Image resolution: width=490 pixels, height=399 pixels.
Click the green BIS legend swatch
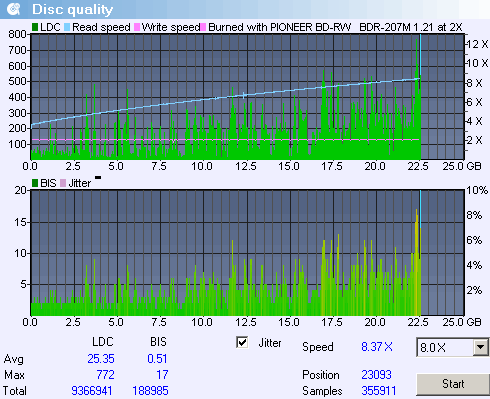[35, 183]
